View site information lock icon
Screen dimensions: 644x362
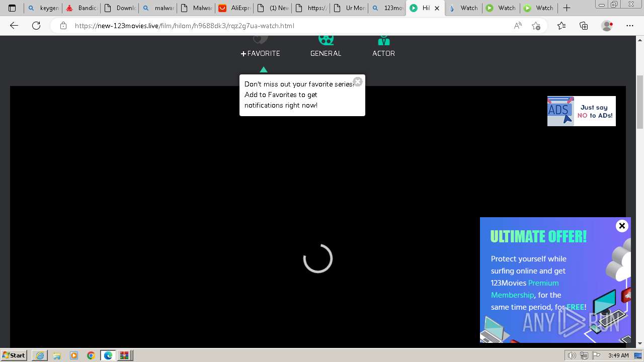pos(63,26)
